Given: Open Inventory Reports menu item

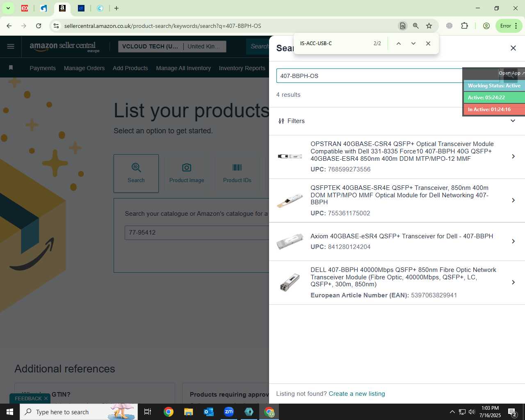Looking at the screenshot, I should point(242,68).
